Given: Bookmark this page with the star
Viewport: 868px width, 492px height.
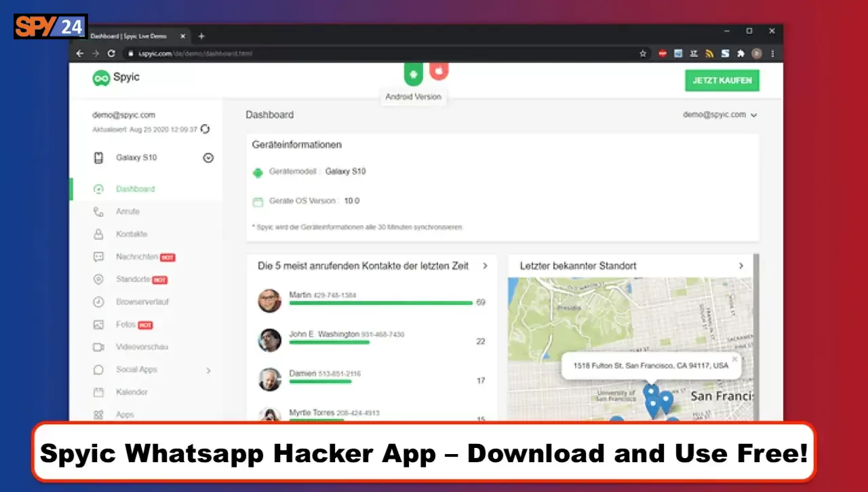Looking at the screenshot, I should [x=643, y=53].
